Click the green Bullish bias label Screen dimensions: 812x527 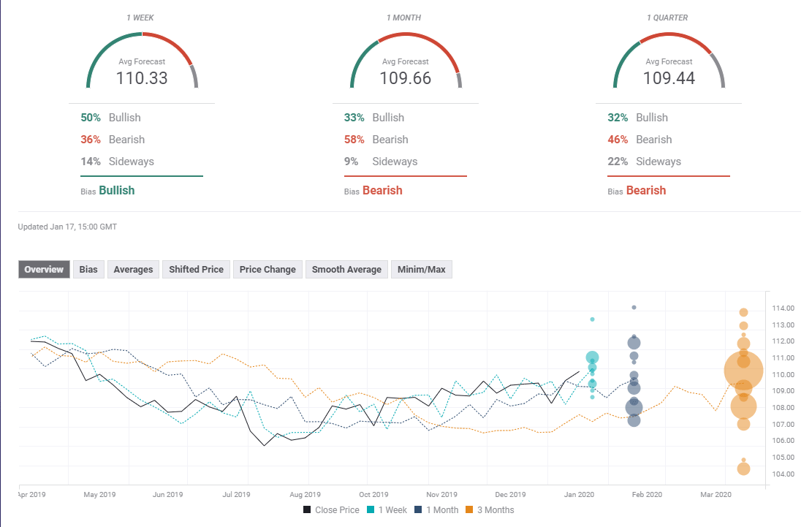(117, 190)
